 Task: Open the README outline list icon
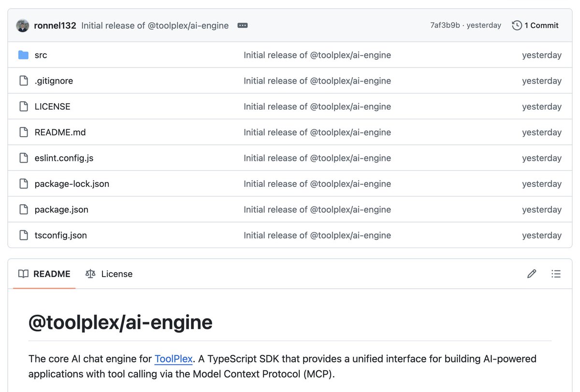556,274
